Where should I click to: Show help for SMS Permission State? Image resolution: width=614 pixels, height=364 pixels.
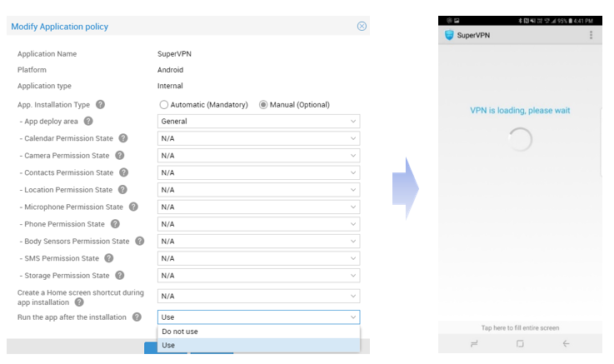pos(109,258)
